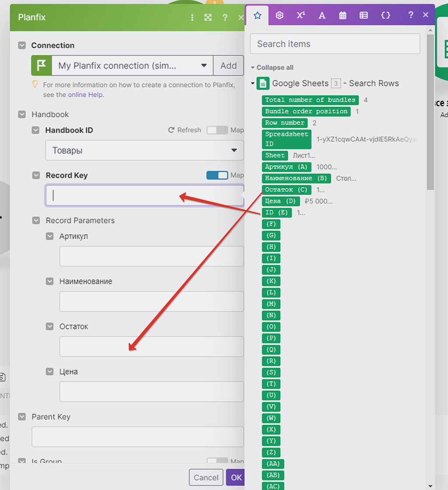Open help for the Planfix module

pyautogui.click(x=224, y=17)
